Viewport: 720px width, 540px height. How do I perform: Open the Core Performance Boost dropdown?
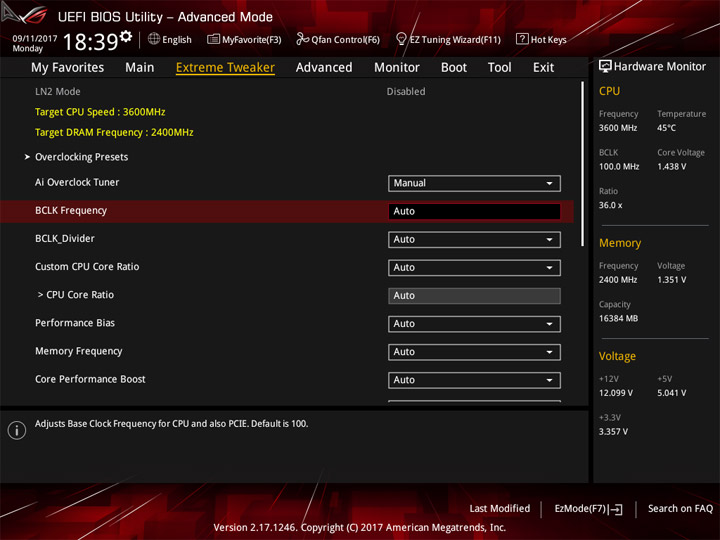474,380
